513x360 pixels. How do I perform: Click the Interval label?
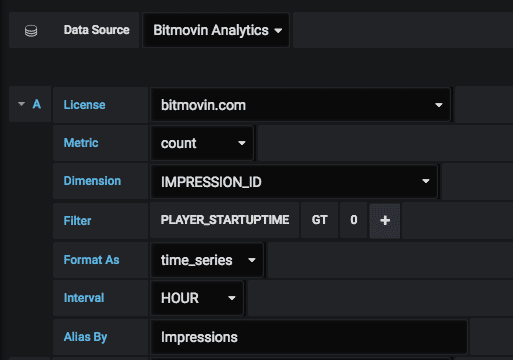[x=84, y=298]
